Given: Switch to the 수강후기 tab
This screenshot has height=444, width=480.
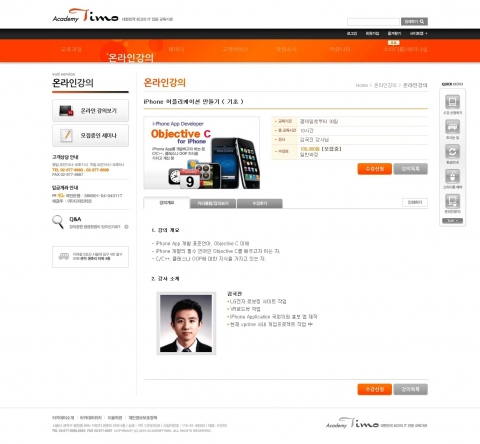Looking at the screenshot, I should pyautogui.click(x=260, y=203).
